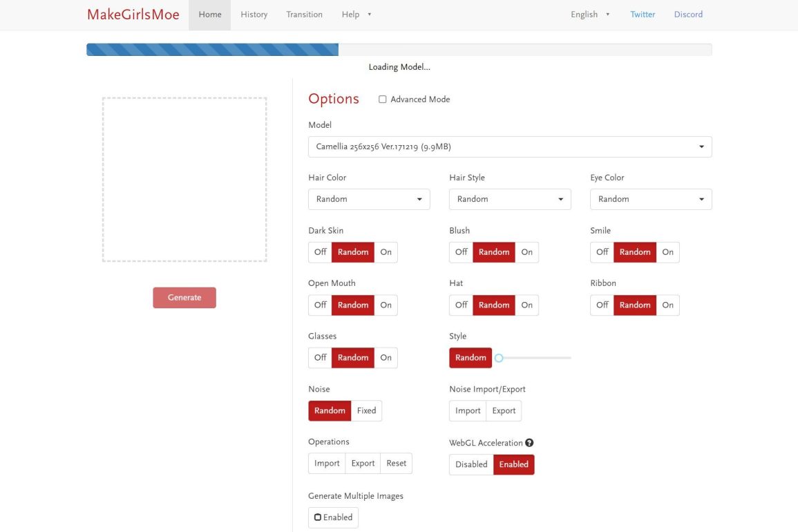The image size is (798, 532).
Task: Expand the Model selection dropdown
Action: coord(510,146)
